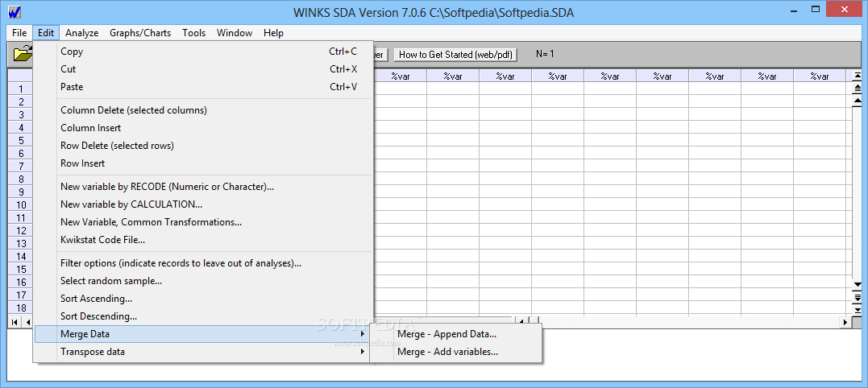Image resolution: width=868 pixels, height=388 pixels.
Task: Select Column Delete (selected columns)
Action: [x=203, y=110]
